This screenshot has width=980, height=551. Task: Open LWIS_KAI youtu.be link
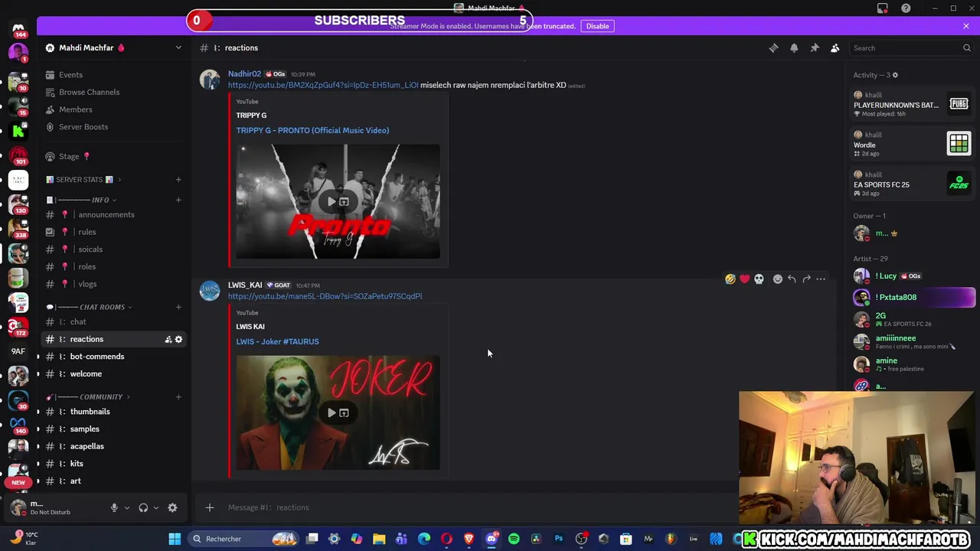(x=325, y=296)
